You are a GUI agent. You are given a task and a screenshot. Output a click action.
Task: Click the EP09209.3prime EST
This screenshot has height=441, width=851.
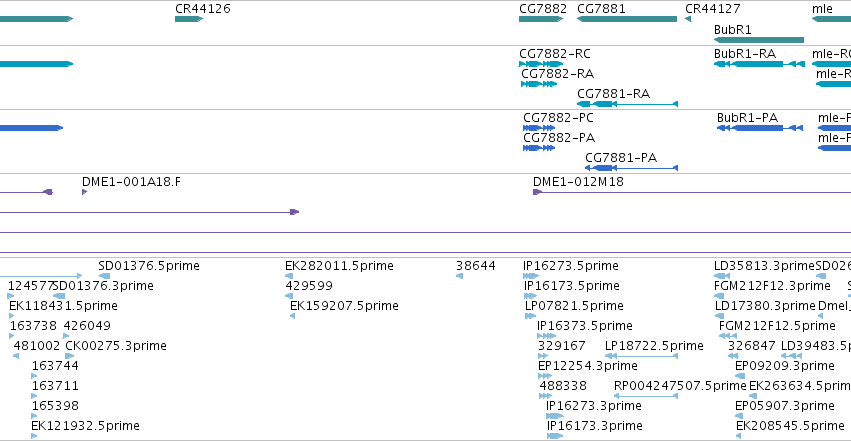742,376
